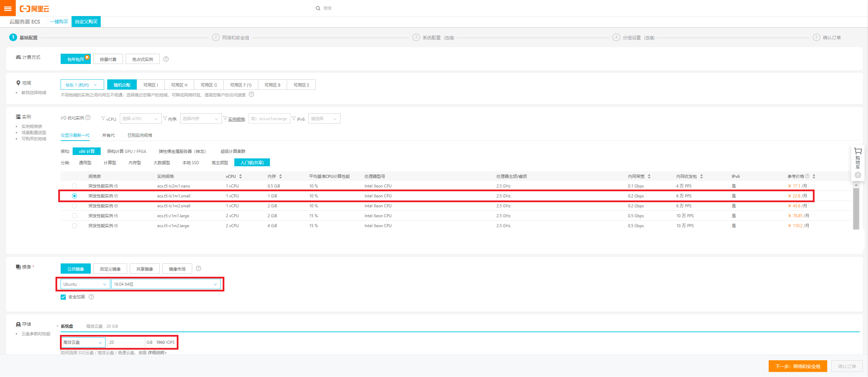Click the search magnifier icon
This screenshot has height=377, width=868.
[318, 8]
